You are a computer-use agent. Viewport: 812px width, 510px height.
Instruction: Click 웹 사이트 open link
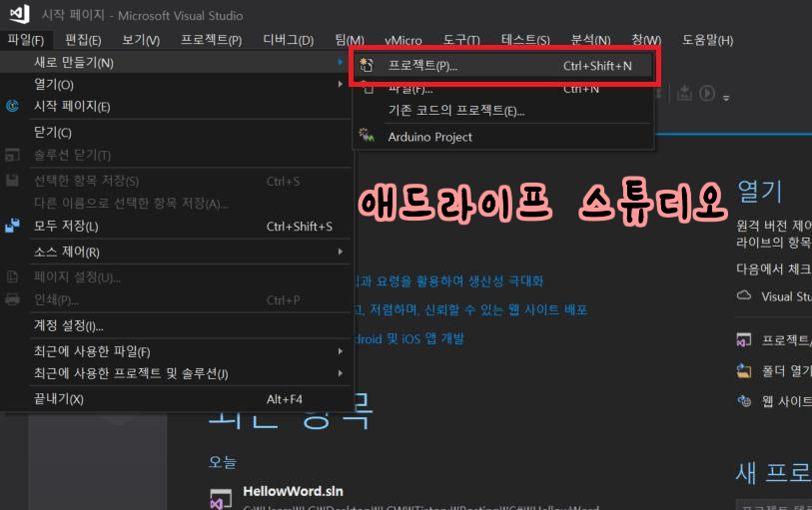tap(786, 401)
